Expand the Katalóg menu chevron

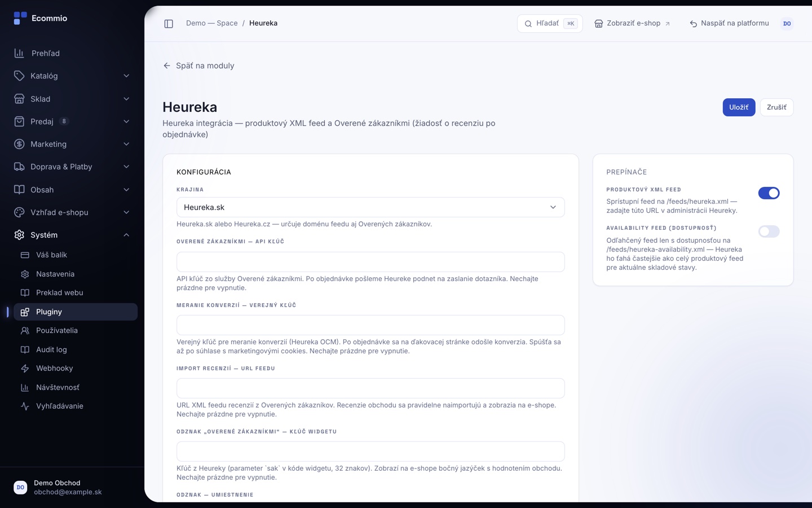tap(126, 76)
